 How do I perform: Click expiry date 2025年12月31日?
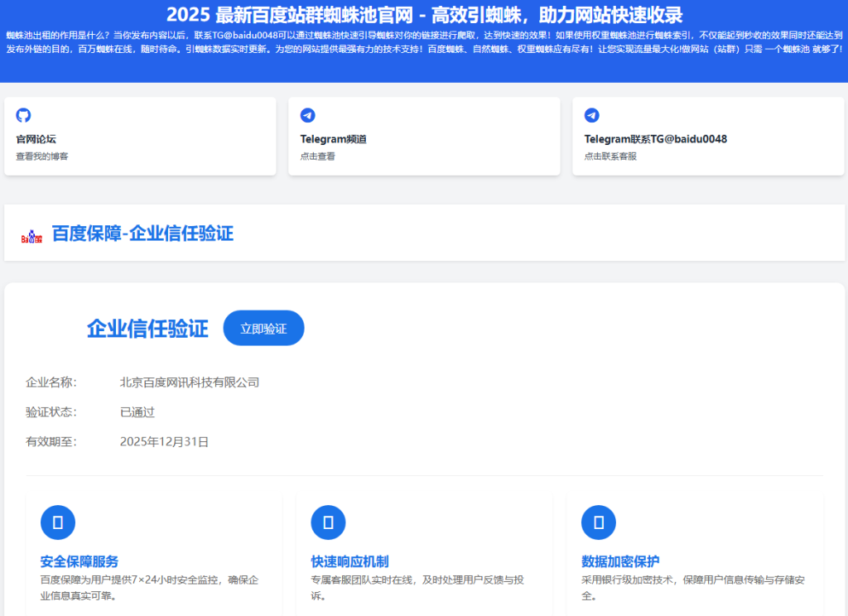tap(165, 442)
